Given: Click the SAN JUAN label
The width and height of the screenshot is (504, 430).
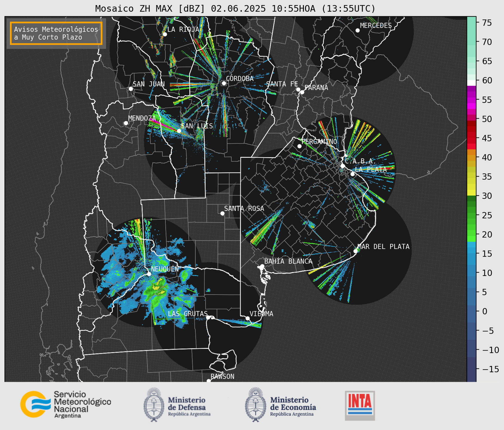Looking at the screenshot, I should [x=148, y=84].
